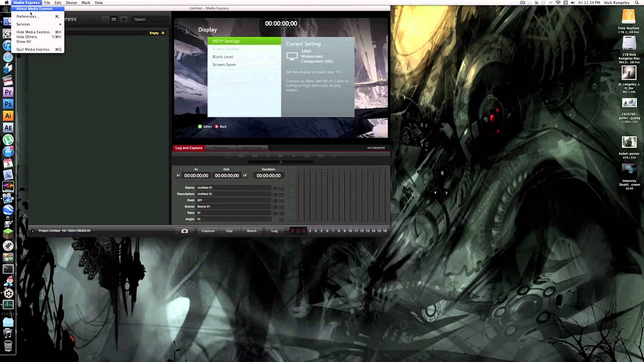Click the jog shuttle slider handle

coord(281,162)
